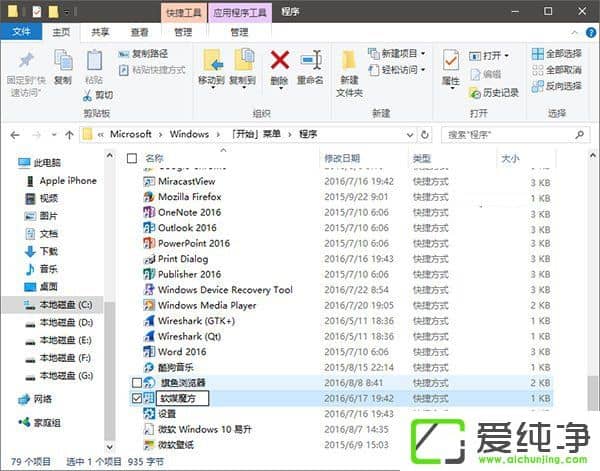Screen dimensions: 600x471
Task: Click the Help question mark icon
Action: click(x=591, y=33)
